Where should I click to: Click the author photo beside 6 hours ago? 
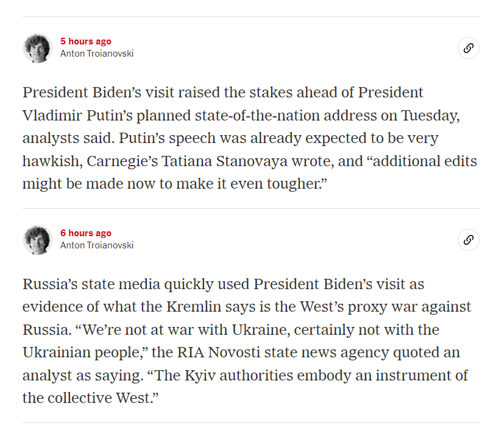point(38,240)
